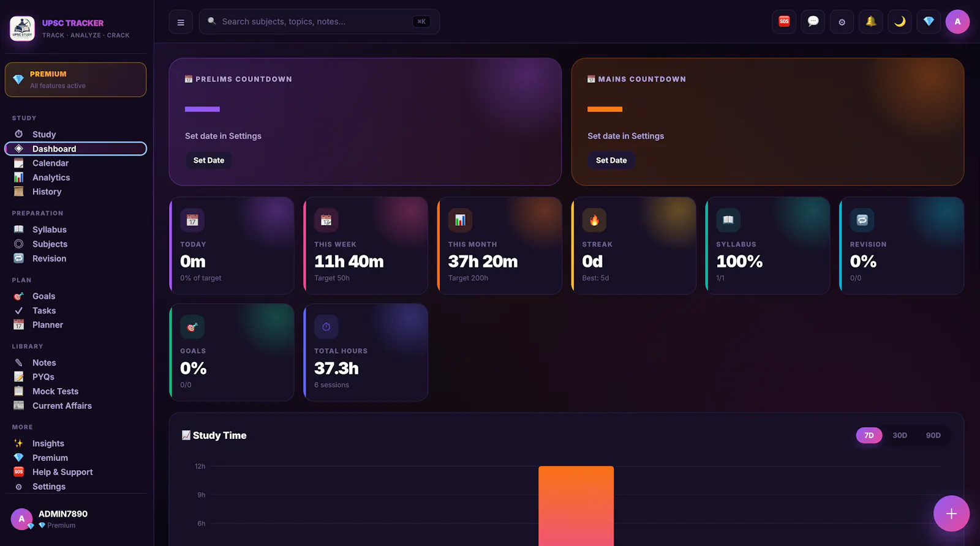Click the Total Hours card timer icon
This screenshot has height=546, width=980.
[326, 327]
